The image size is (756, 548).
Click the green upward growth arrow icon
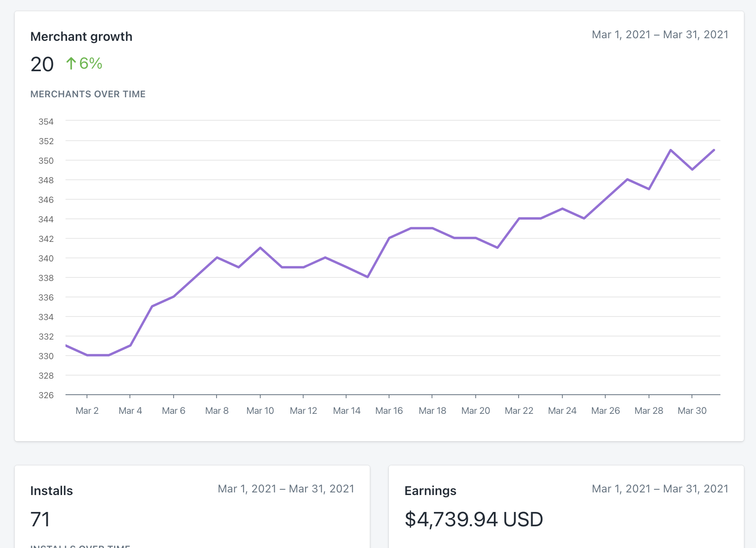click(71, 63)
